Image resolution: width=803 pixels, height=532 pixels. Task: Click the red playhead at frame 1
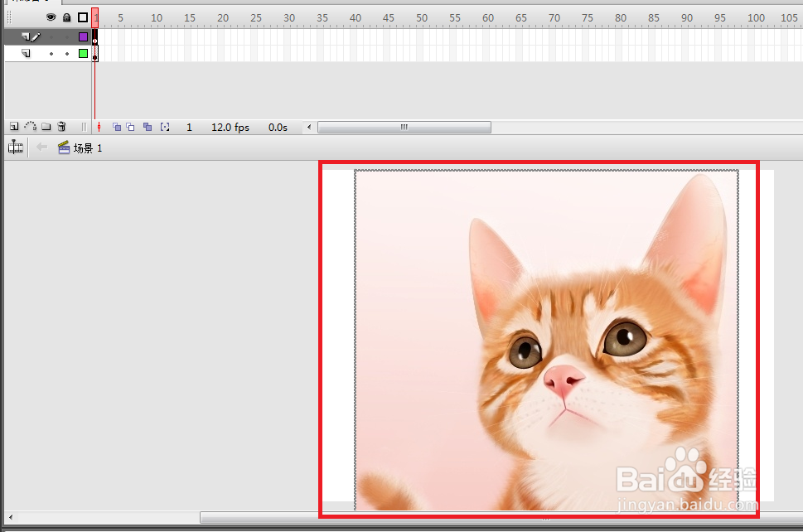pos(95,17)
